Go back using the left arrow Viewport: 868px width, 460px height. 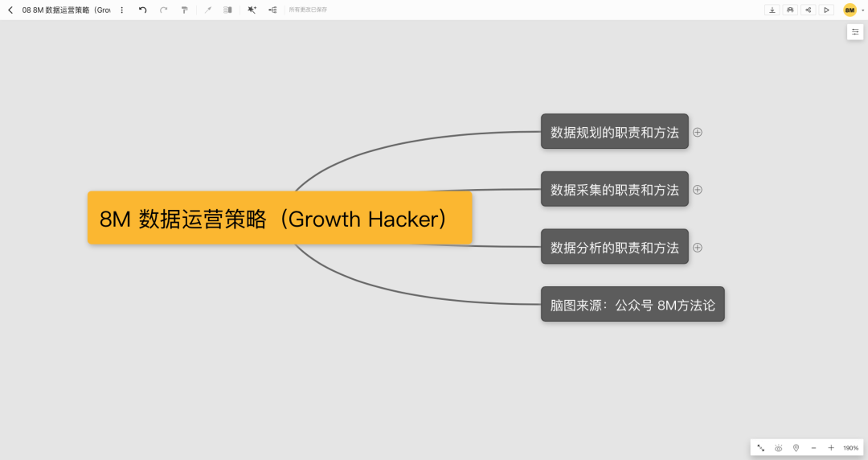tap(10, 10)
